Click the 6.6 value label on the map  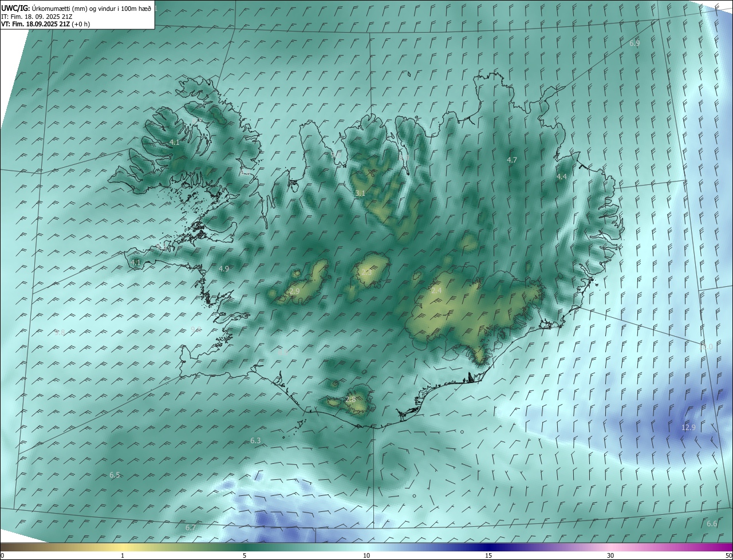(x=712, y=524)
